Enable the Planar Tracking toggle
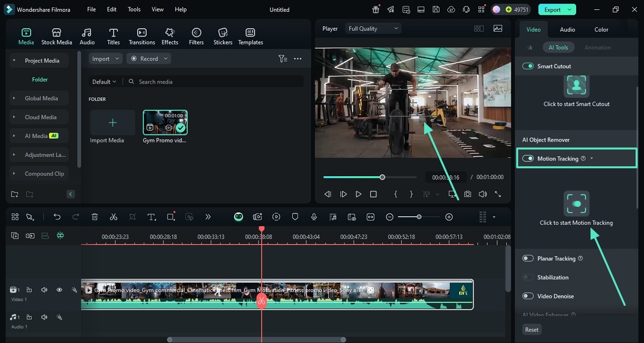This screenshot has width=644, height=343. [528, 258]
